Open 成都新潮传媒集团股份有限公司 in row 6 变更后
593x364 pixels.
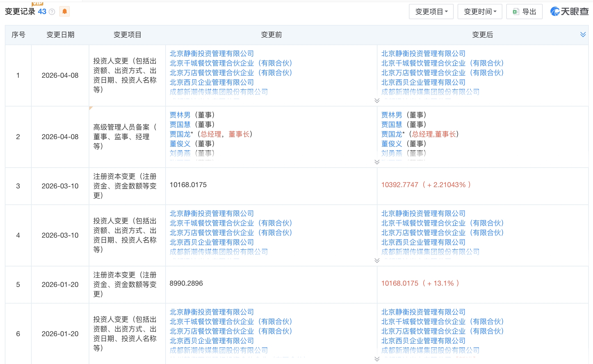click(x=430, y=350)
